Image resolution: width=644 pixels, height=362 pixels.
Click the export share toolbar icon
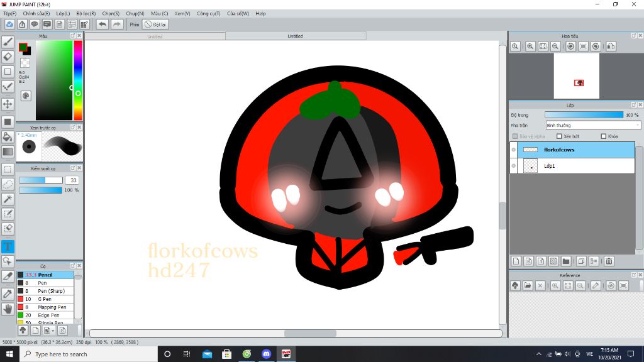click(x=22, y=25)
